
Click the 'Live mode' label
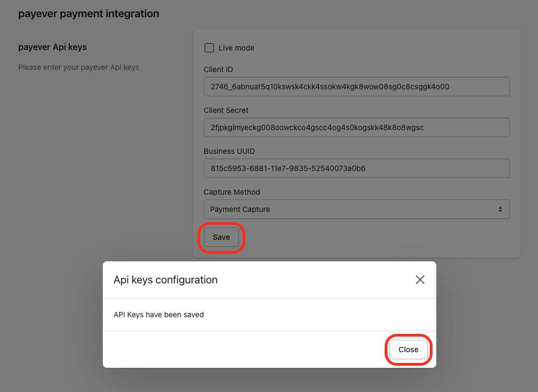[236, 48]
